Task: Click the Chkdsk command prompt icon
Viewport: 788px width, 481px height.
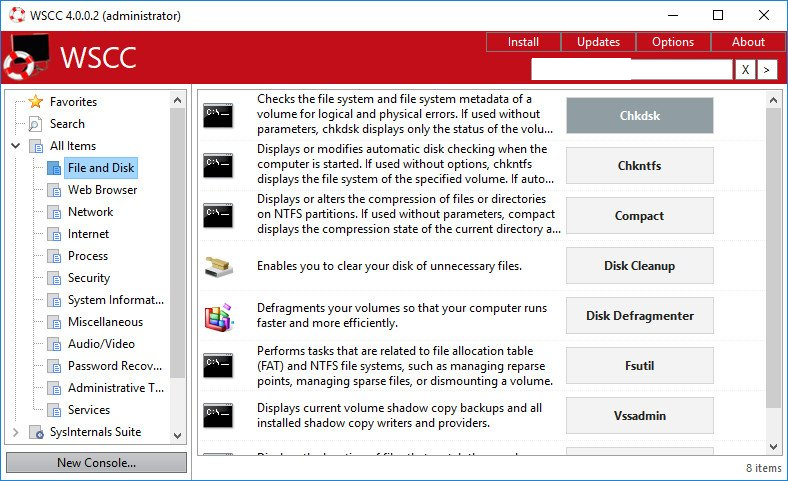Action: pyautogui.click(x=218, y=116)
